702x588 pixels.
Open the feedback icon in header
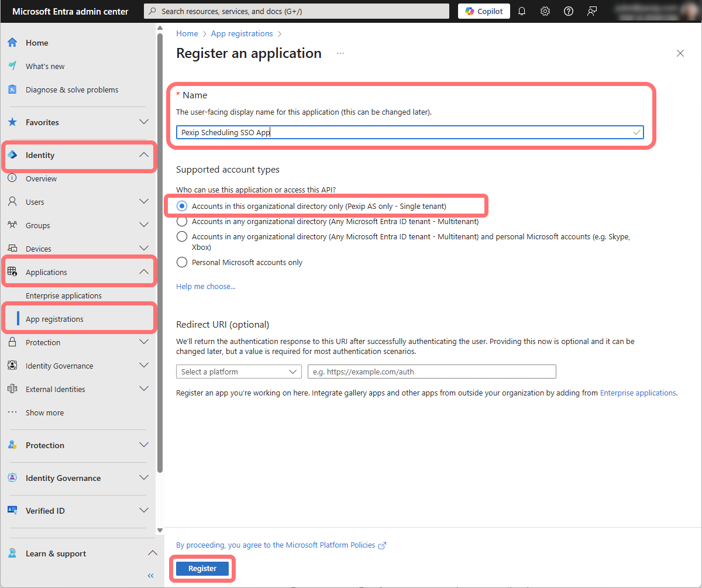(592, 11)
